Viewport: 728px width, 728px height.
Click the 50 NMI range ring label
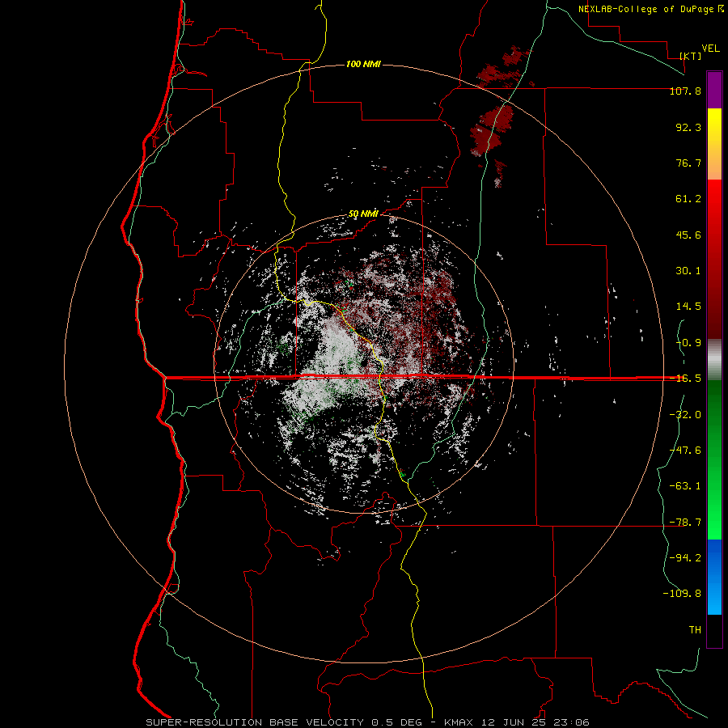point(363,214)
